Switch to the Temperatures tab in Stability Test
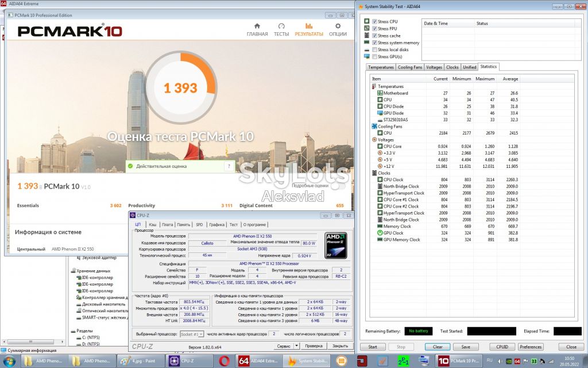The height and width of the screenshot is (368, 588). point(381,67)
